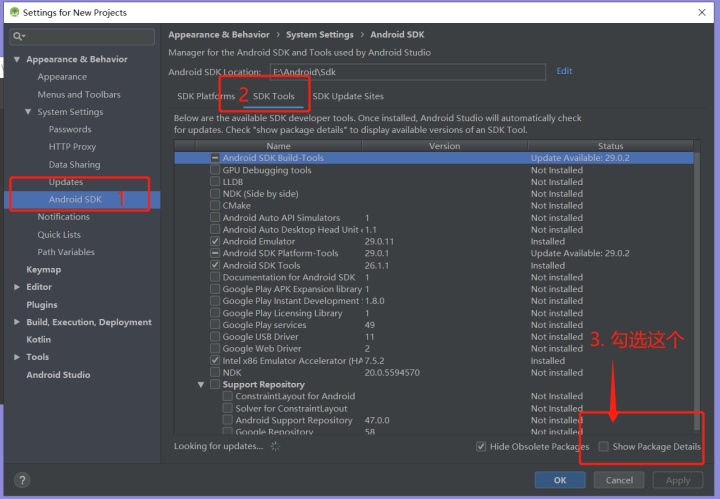The image size is (720, 499).
Task: Click System Settings breadcrumb
Action: (x=320, y=34)
